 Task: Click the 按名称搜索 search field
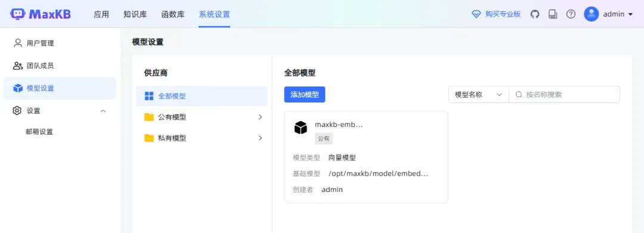pos(564,94)
